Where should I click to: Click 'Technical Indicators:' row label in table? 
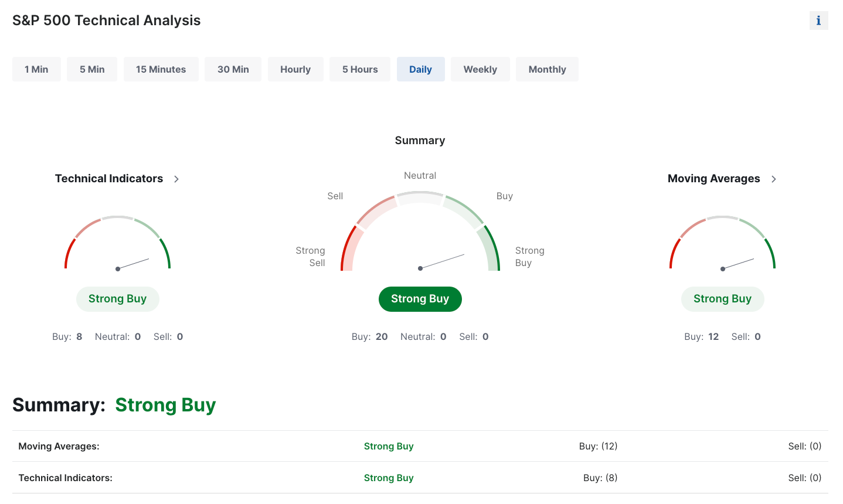66,478
